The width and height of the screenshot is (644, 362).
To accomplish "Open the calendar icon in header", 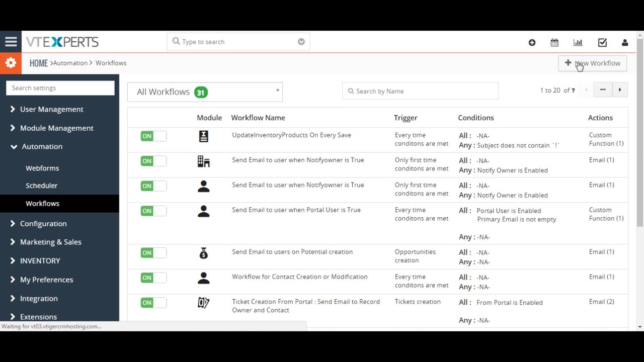I will tap(554, 43).
